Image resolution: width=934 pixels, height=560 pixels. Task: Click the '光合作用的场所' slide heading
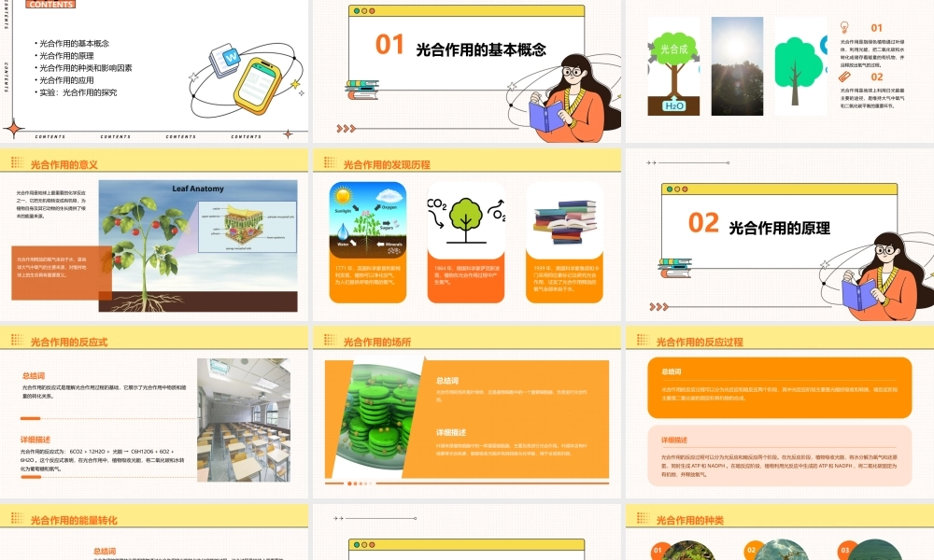tap(377, 343)
